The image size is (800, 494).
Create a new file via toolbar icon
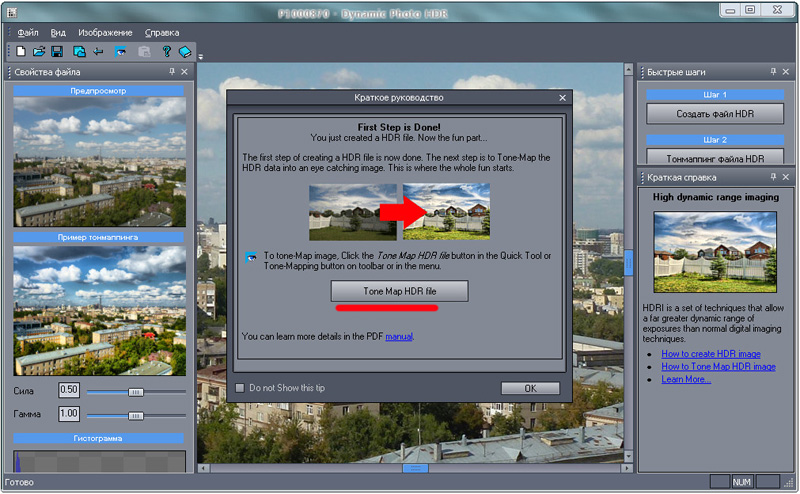(21, 52)
